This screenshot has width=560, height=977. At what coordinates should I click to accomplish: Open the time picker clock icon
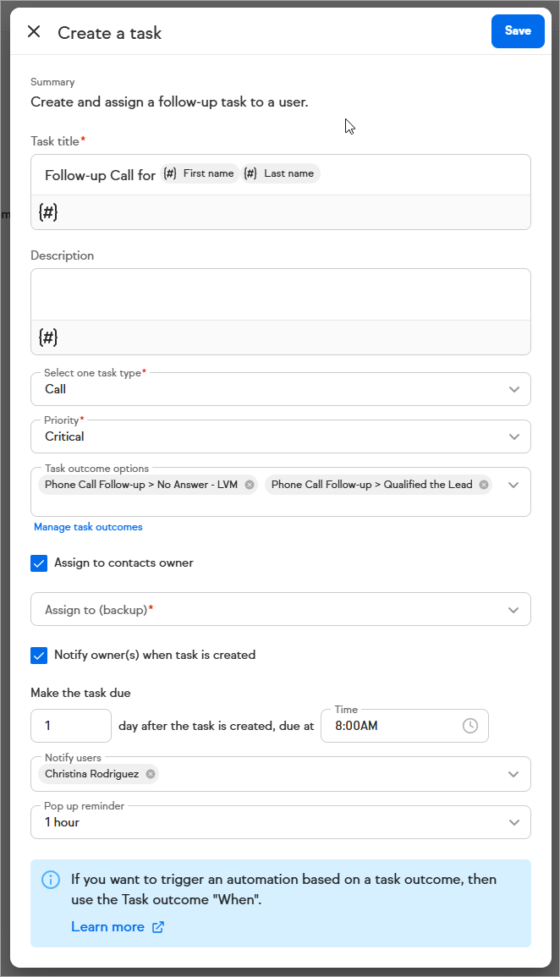click(x=470, y=726)
